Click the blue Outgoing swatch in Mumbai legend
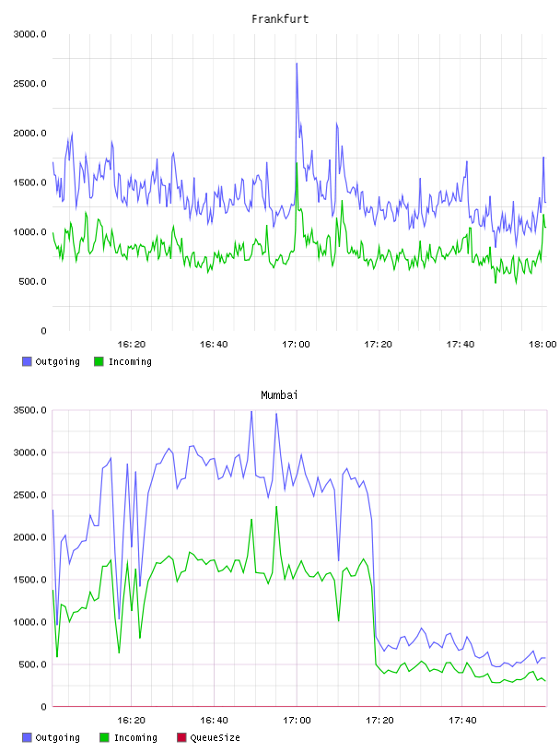 (27, 737)
